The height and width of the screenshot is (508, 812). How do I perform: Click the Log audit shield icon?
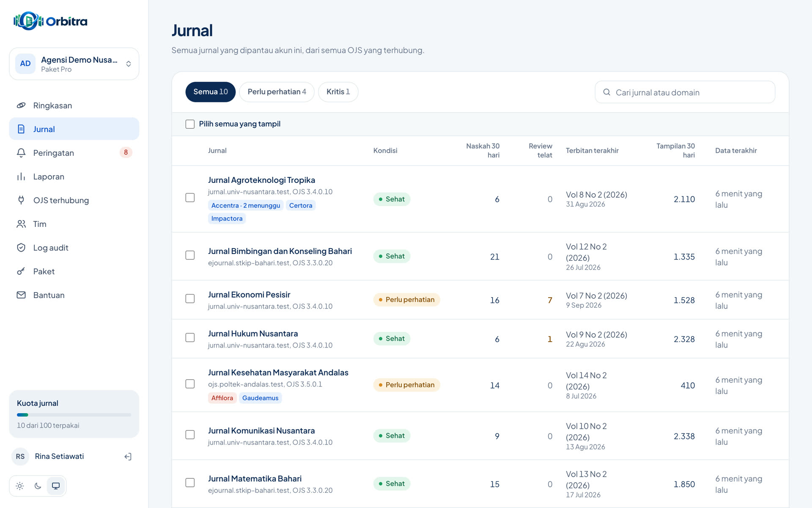(21, 248)
